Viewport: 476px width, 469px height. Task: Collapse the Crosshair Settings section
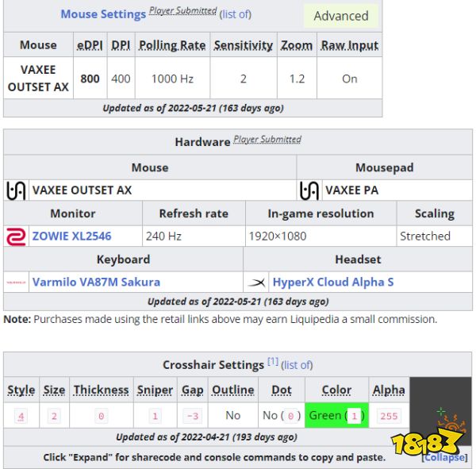coord(445,457)
